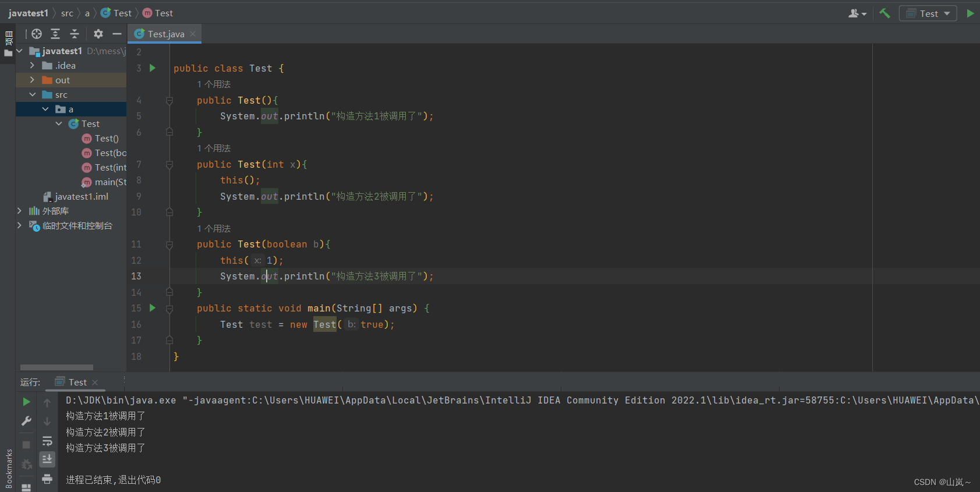The height and width of the screenshot is (492, 980).
Task: Expand the out folder
Action: click(x=33, y=80)
